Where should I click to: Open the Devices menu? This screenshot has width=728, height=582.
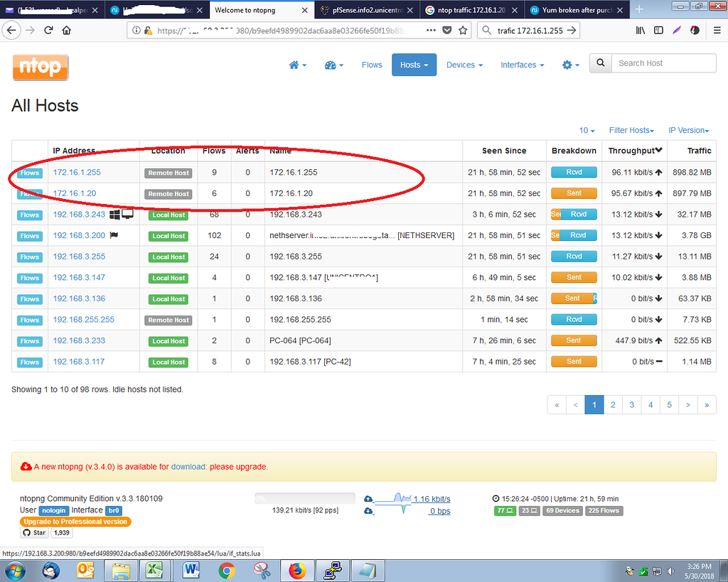coord(464,65)
